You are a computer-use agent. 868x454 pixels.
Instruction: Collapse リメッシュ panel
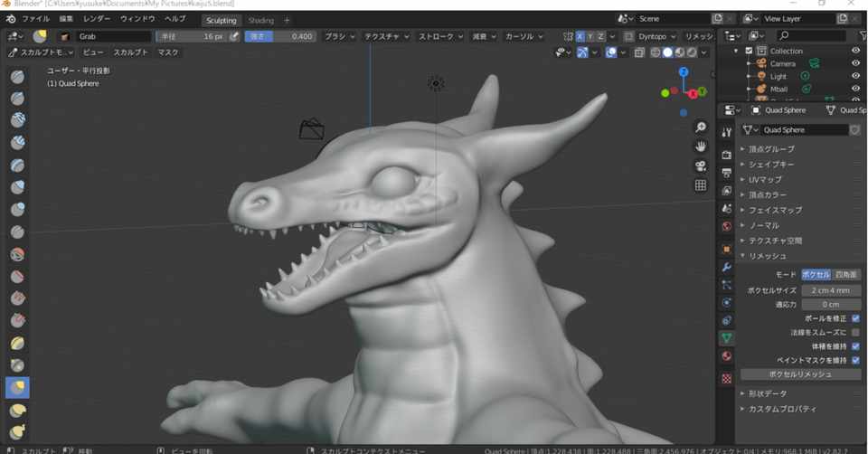pyautogui.click(x=767, y=256)
